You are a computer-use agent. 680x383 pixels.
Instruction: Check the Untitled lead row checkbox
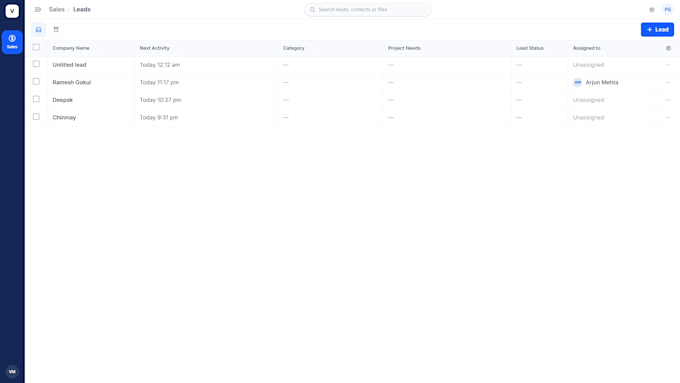coord(36,64)
